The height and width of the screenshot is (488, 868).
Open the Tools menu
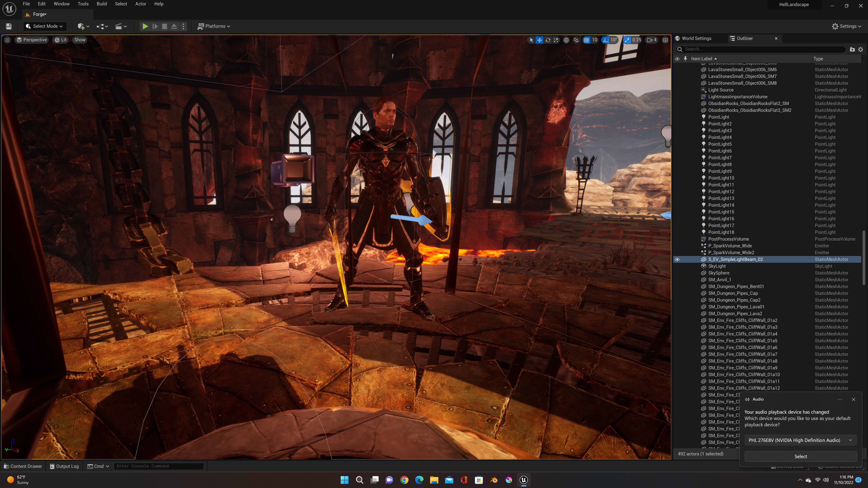(83, 4)
